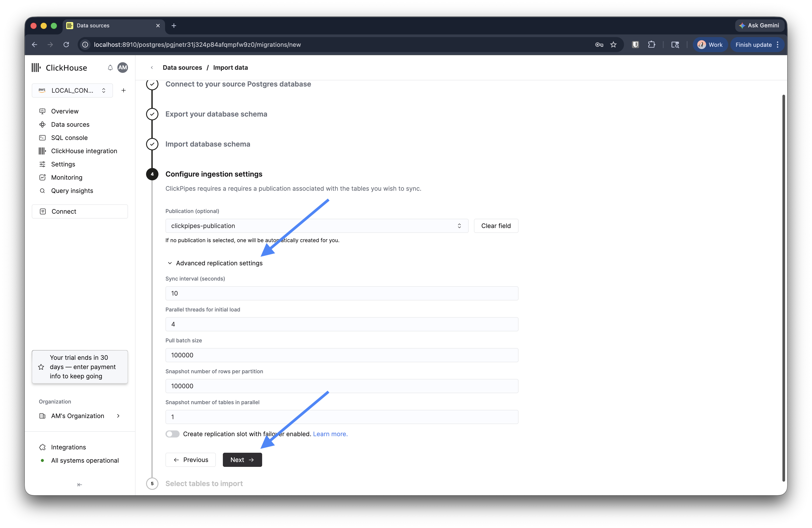This screenshot has height=528, width=812.
Task: Click the Clear field button
Action: pyautogui.click(x=496, y=226)
